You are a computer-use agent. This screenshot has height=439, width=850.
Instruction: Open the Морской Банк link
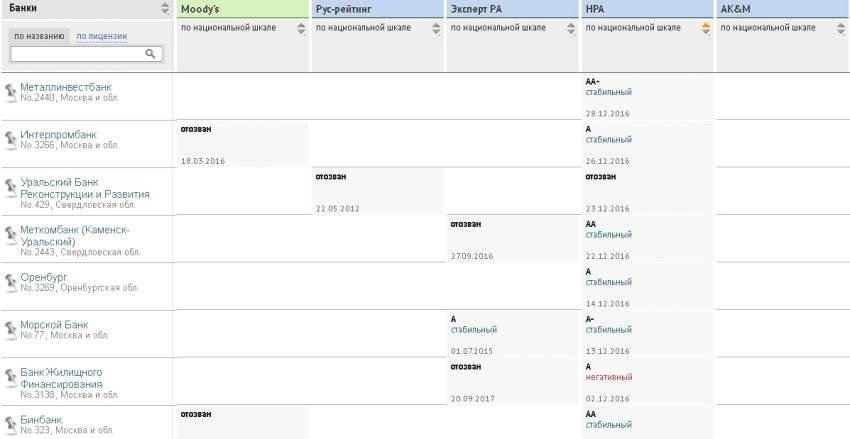click(x=54, y=325)
